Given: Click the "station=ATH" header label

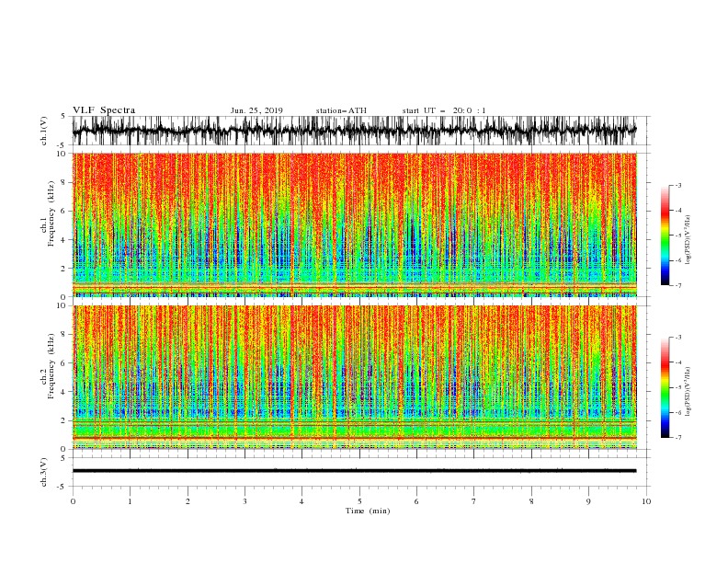Looking at the screenshot, I should pyautogui.click(x=341, y=110).
